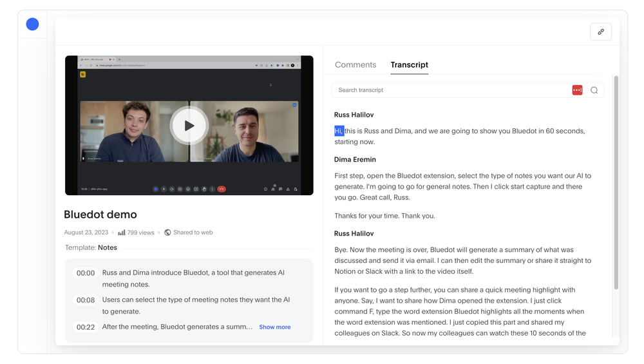Jump to timestamp 00:08
The height and width of the screenshot is (364, 644).
tap(86, 300)
